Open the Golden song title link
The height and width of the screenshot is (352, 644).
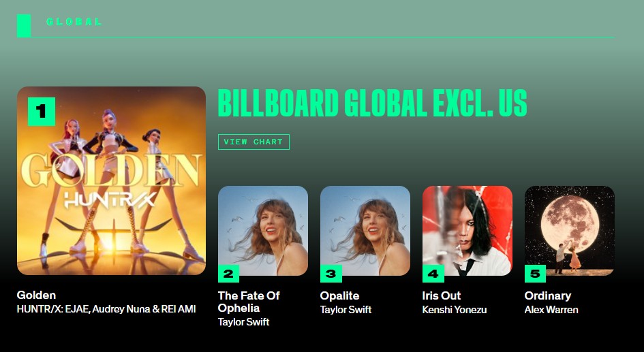pyautogui.click(x=36, y=295)
